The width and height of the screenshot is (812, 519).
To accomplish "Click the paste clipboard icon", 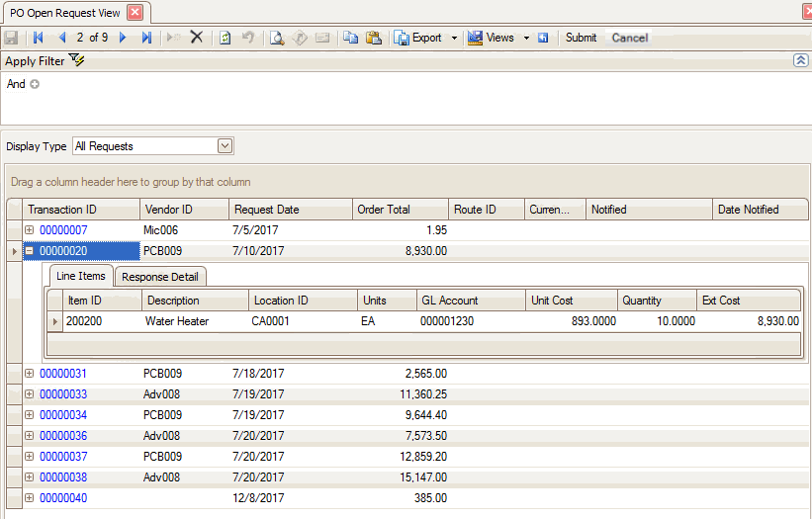I will pos(373,38).
